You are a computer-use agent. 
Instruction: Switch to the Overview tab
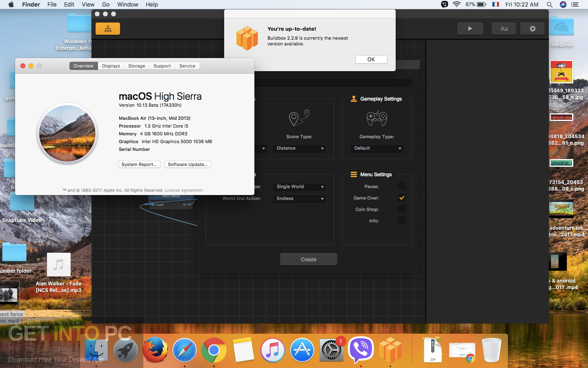tap(83, 66)
